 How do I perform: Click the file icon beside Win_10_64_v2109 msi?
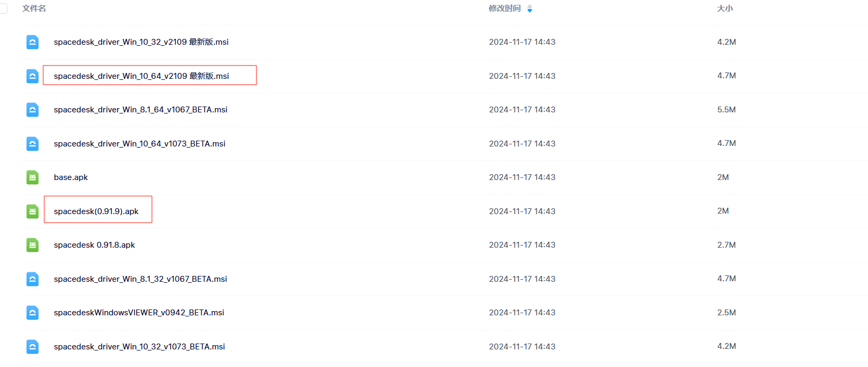click(x=33, y=76)
